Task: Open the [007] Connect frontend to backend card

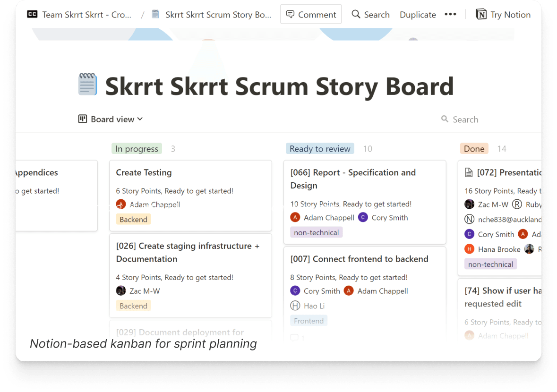Action: tap(359, 259)
